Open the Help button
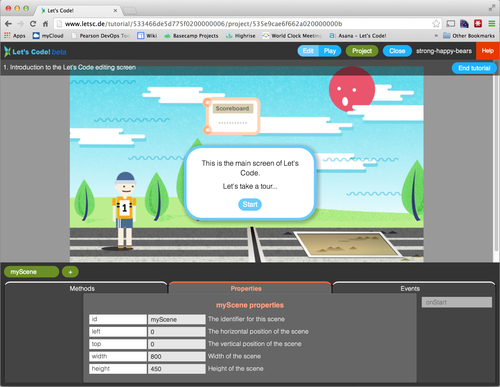Viewport: 500px width, 387px height. click(488, 51)
